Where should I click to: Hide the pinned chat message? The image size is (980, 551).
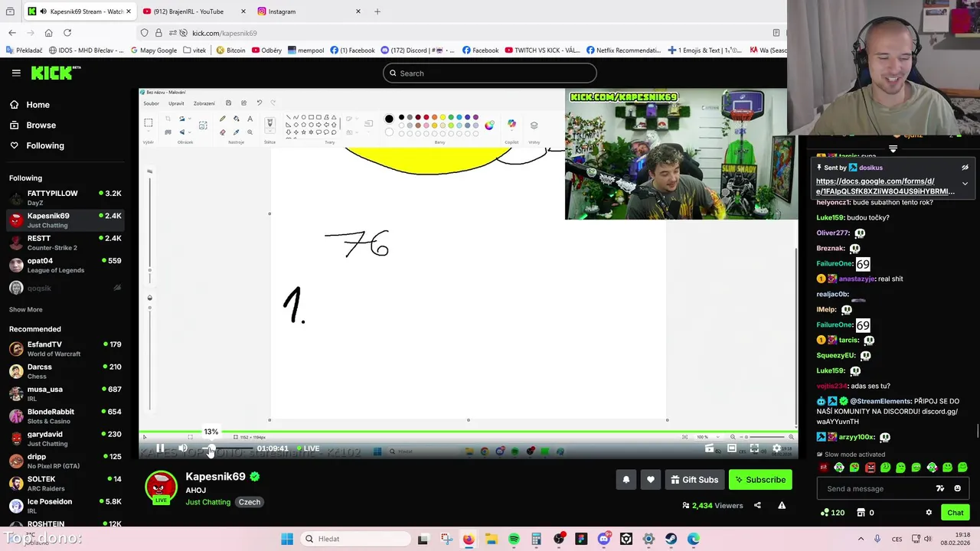tap(965, 168)
